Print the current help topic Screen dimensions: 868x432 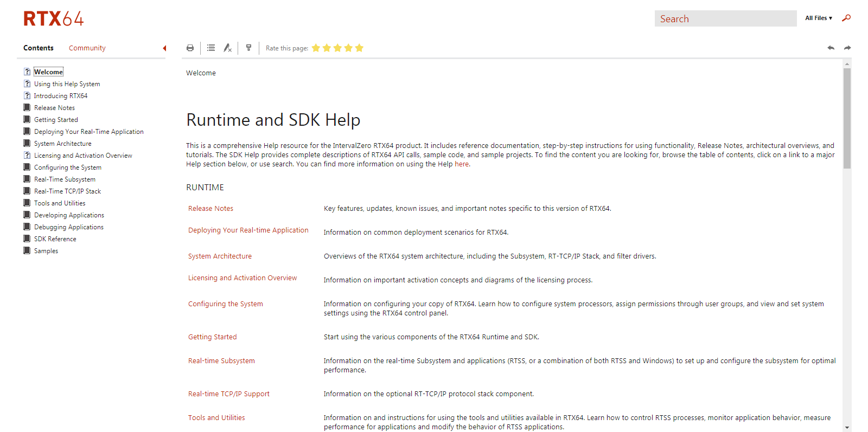click(x=190, y=48)
